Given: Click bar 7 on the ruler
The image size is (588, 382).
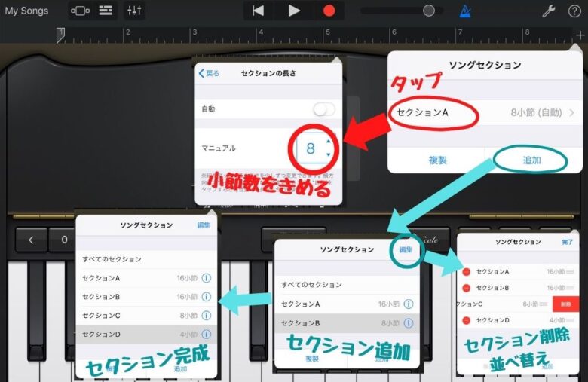Looking at the screenshot, I should click(460, 32).
